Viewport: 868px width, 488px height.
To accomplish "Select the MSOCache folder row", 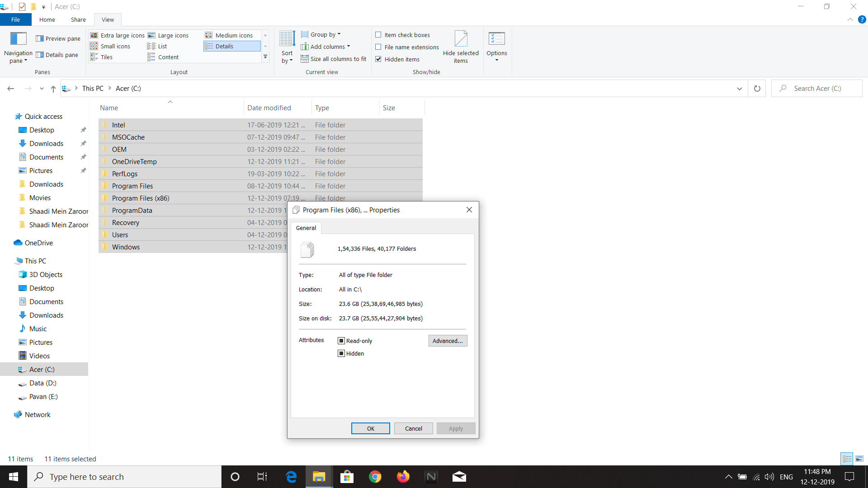I will [x=260, y=137].
